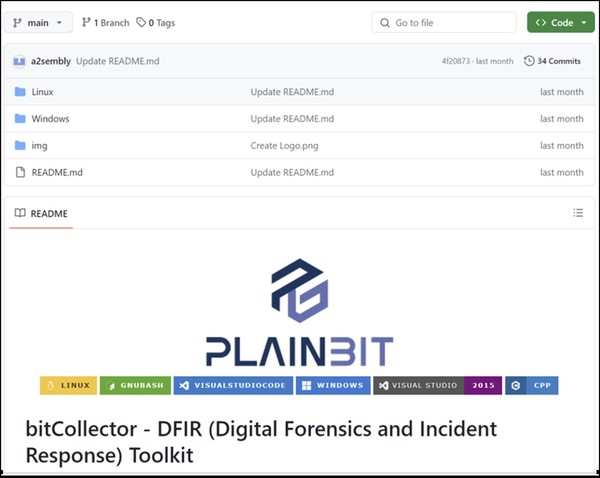Open the a2sembly author profile link

click(x=50, y=61)
